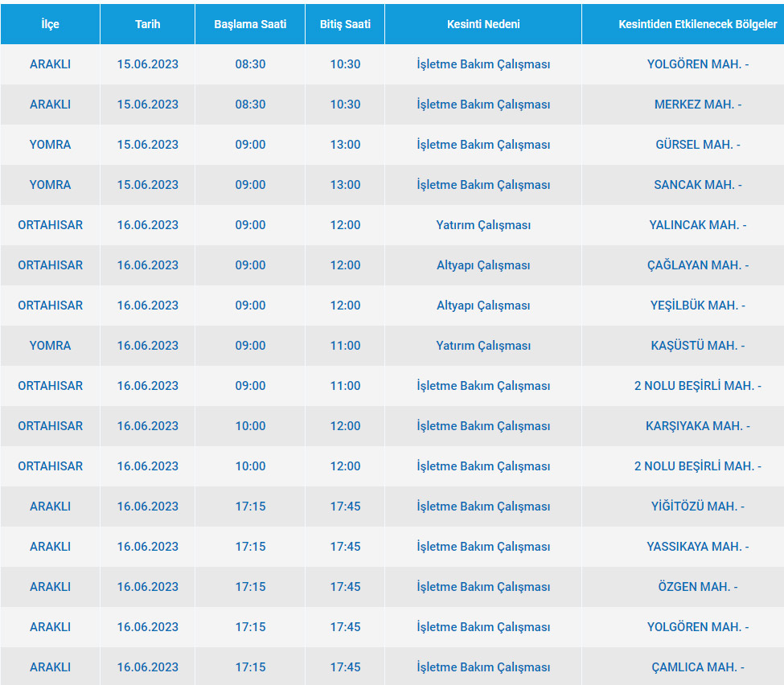The image size is (784, 685).
Task: Open the MERKEZ MAH. region entry
Action: [x=697, y=105]
